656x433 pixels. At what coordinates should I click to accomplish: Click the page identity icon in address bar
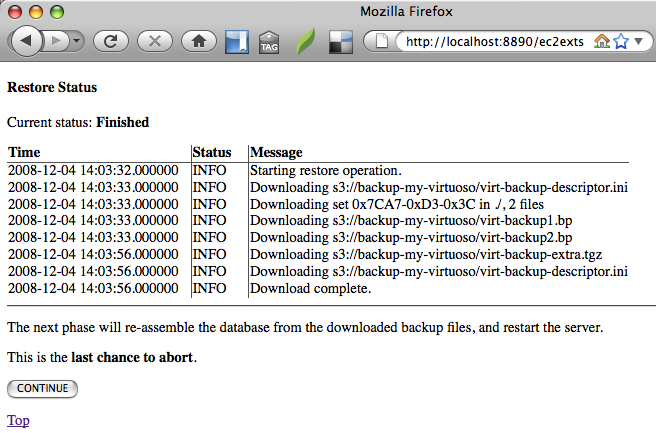coord(383,41)
